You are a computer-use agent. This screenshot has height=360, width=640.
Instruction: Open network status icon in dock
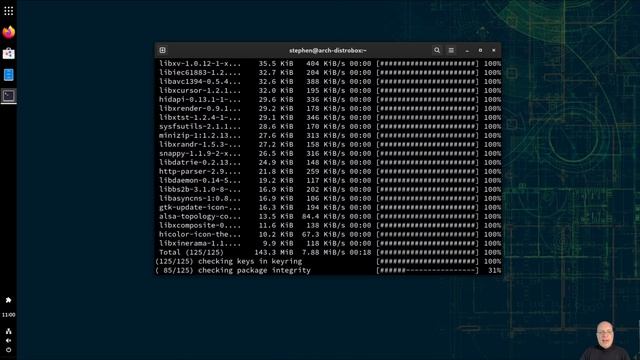[x=9, y=331]
